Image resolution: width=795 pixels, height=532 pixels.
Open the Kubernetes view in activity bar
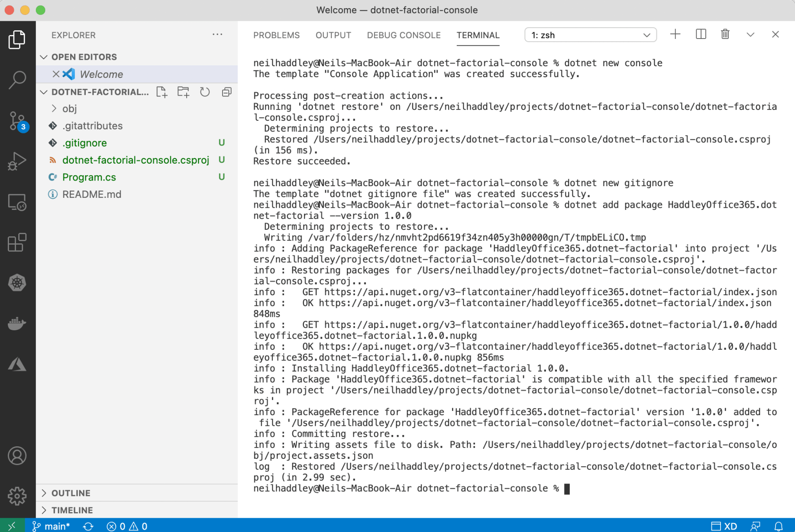tap(17, 283)
